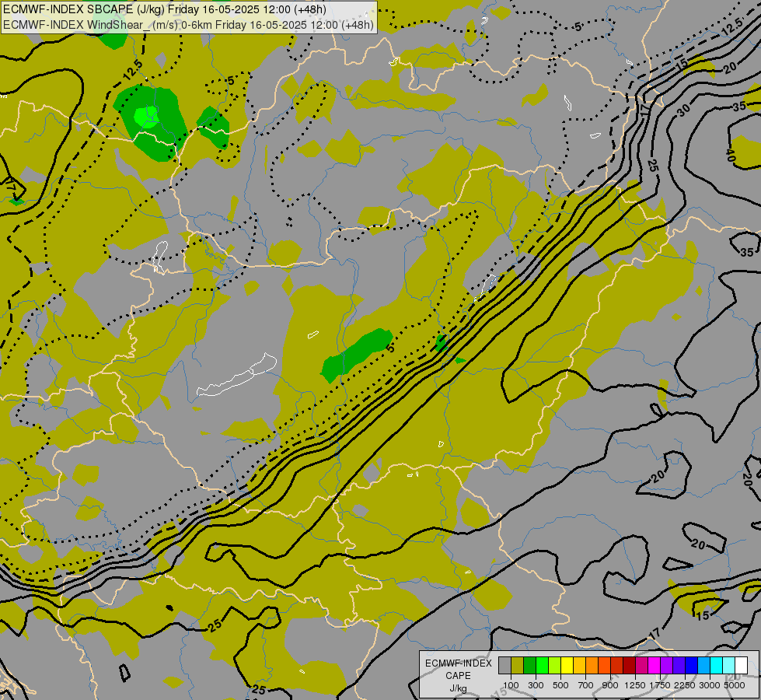Click the legend value 1750

click(x=660, y=685)
